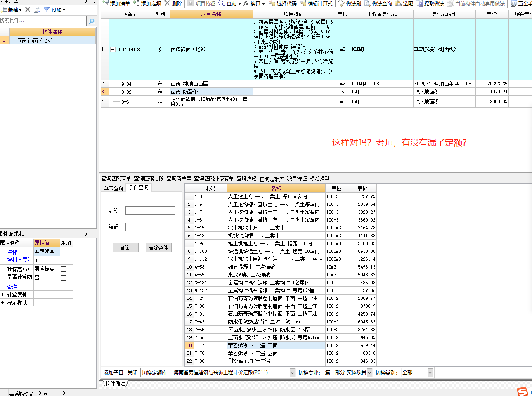This screenshot has width=532, height=396.
Task: Click the 查询 magnifier toolbar icon
Action: [222, 3]
